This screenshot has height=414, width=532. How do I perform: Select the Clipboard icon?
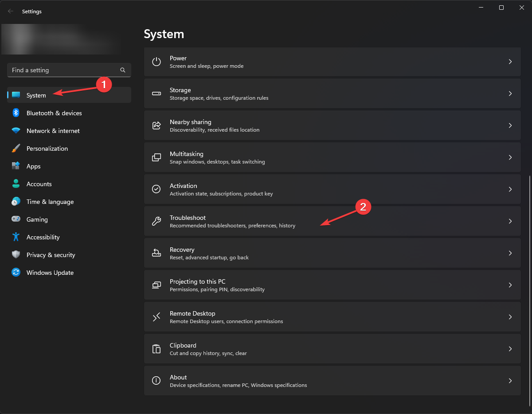click(156, 349)
